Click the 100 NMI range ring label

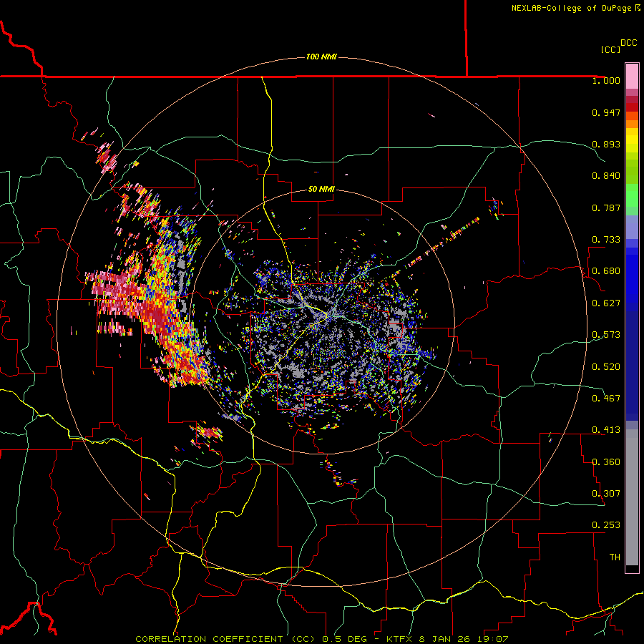pos(321,57)
